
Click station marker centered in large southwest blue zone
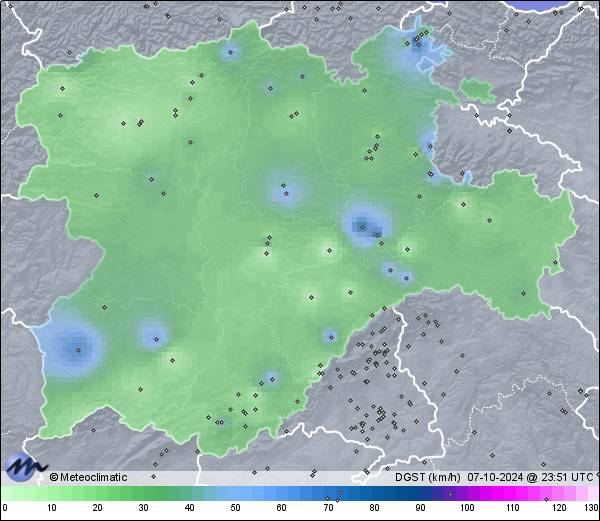tap(78, 350)
